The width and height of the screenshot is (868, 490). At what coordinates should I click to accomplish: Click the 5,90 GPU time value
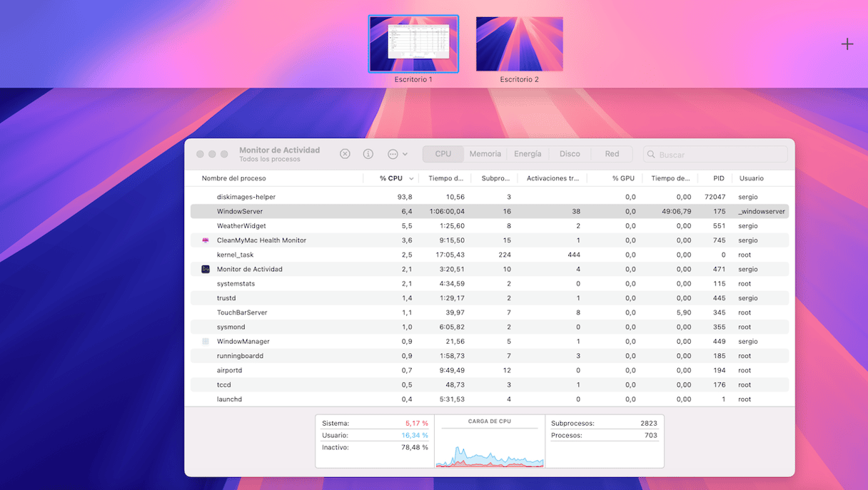tap(683, 312)
